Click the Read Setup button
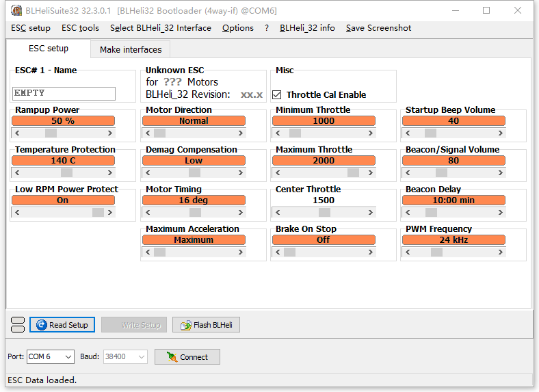Screen dimensions: 539x392 point(62,324)
